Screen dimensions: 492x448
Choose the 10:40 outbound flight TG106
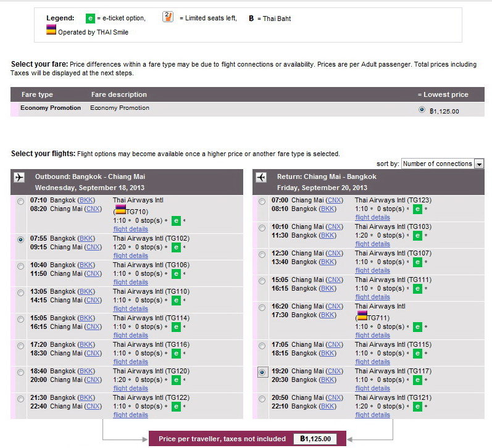click(x=21, y=267)
